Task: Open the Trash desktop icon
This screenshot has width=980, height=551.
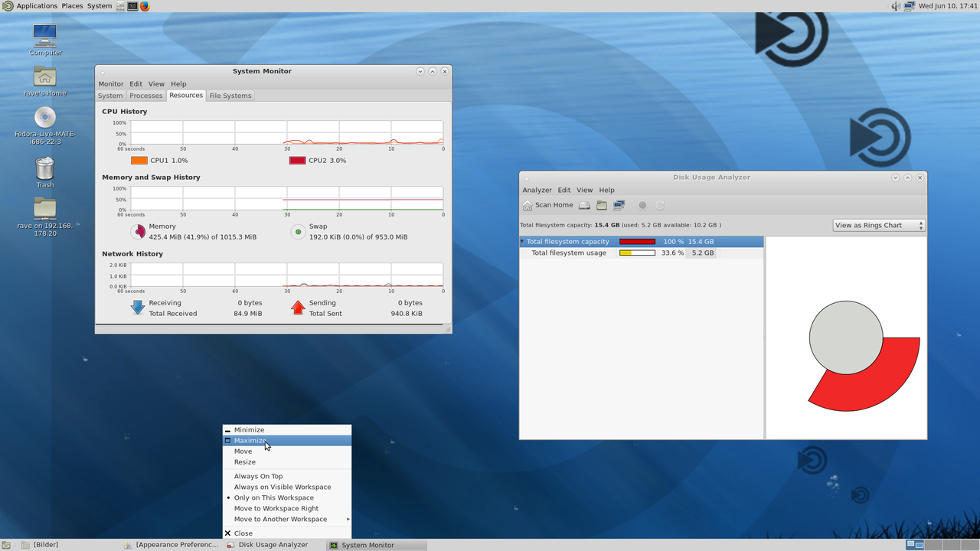Action: tap(45, 171)
